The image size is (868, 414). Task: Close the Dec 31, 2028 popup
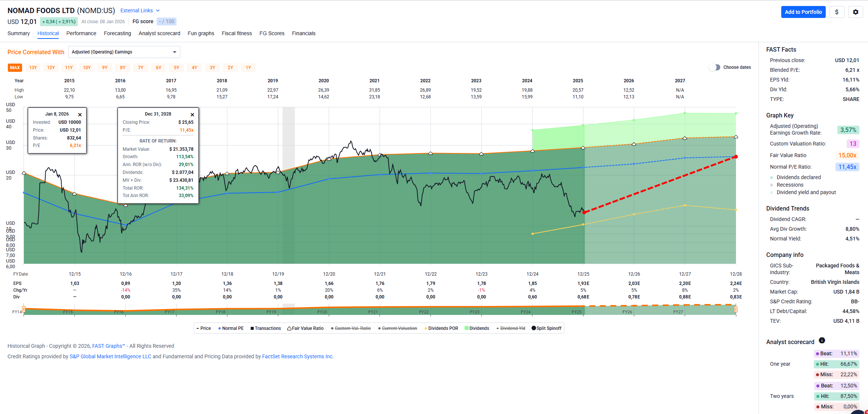(192, 115)
